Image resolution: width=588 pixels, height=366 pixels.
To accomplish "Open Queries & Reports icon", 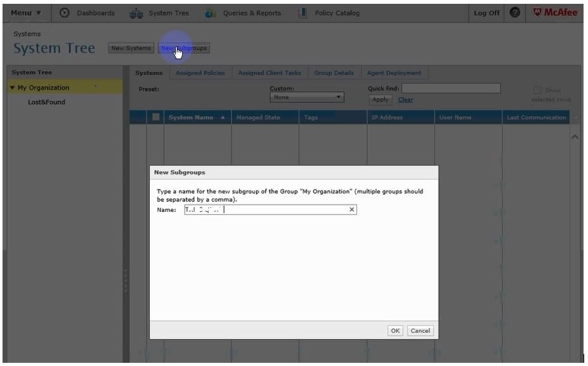I will point(211,13).
